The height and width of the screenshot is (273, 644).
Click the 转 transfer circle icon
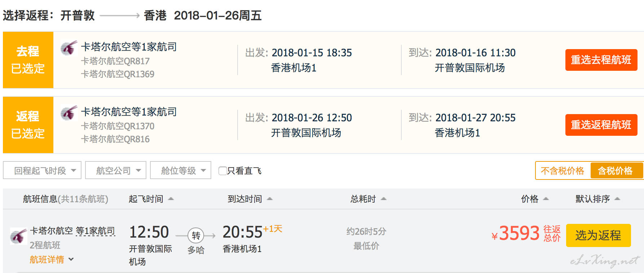coord(196,236)
